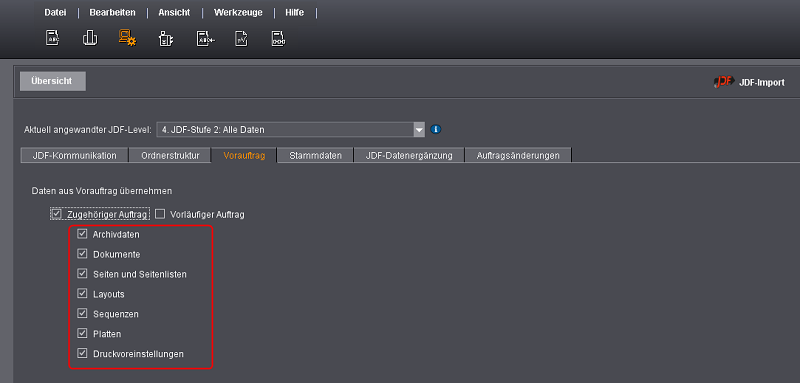
Task: Toggle the Seiten und Seitenlisten checkbox
Action: 82,274
